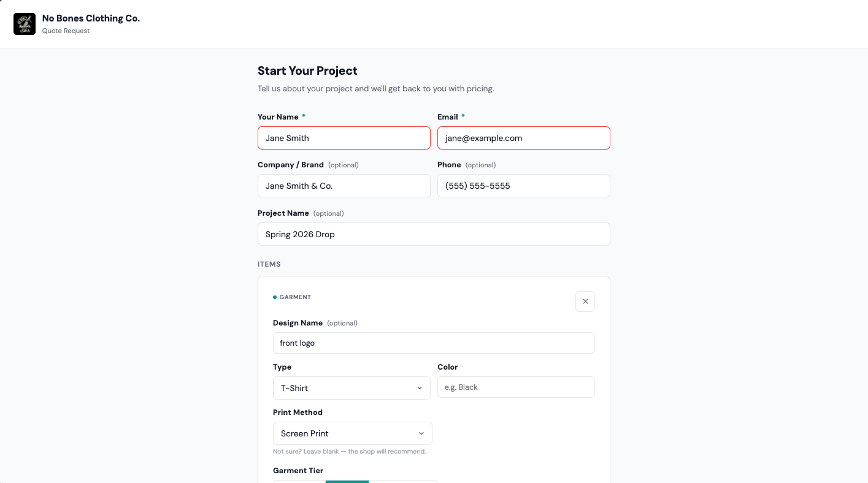Select the highlighted middle Garment Tier option
This screenshot has width=868, height=483.
[347, 482]
